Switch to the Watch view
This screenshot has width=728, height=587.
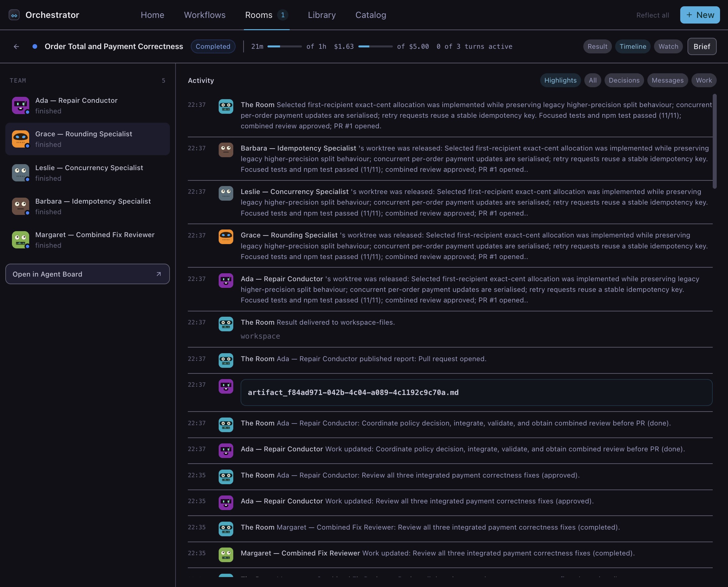point(669,46)
